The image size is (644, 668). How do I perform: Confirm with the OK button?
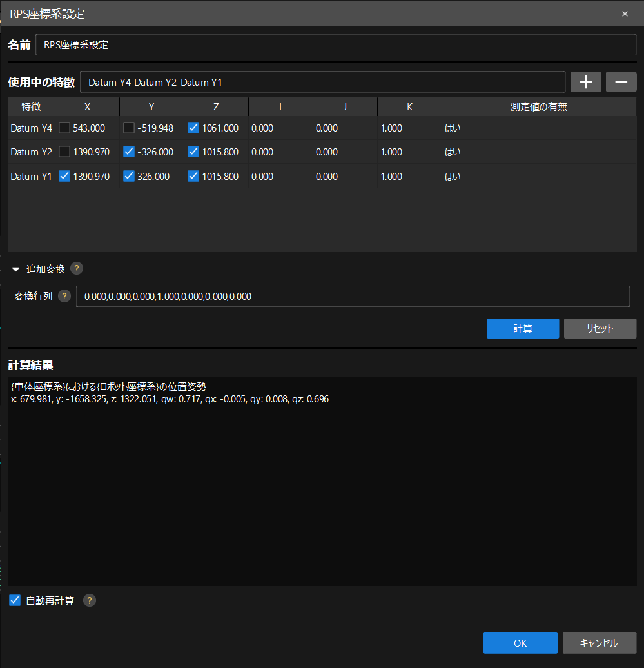[520, 643]
